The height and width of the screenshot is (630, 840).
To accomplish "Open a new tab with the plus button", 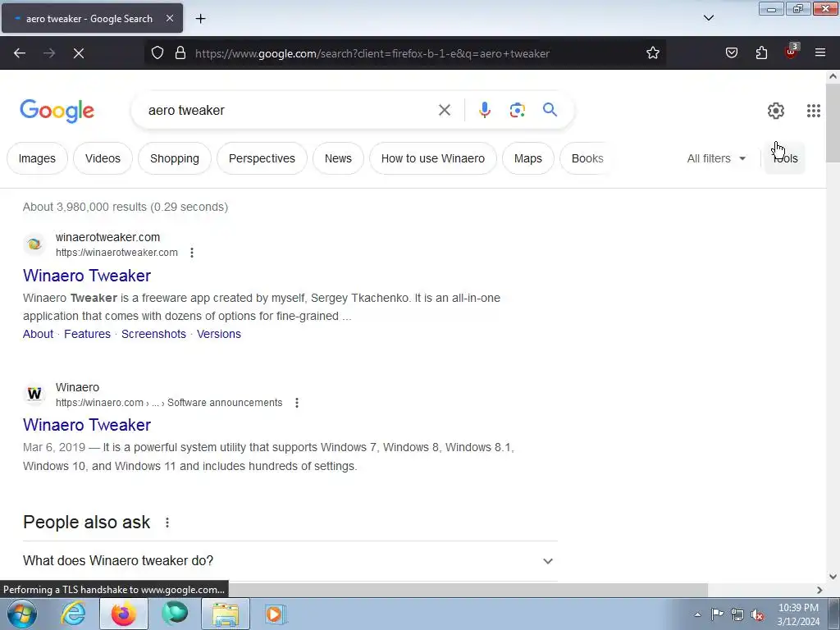I will [x=200, y=19].
